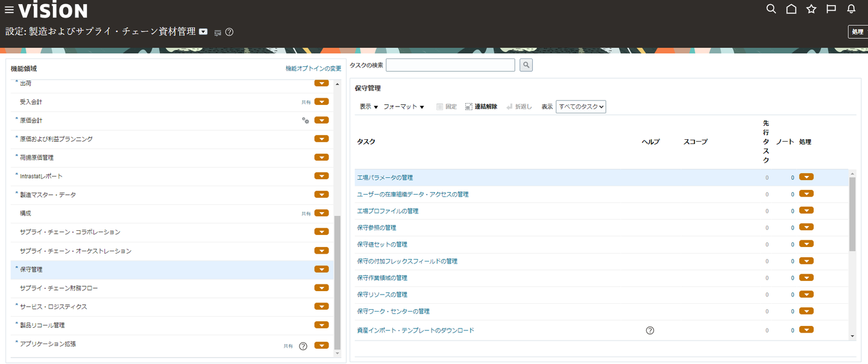Open the 表示 menu in task toolbar
Image resolution: width=868 pixels, height=364 pixels.
[x=369, y=107]
